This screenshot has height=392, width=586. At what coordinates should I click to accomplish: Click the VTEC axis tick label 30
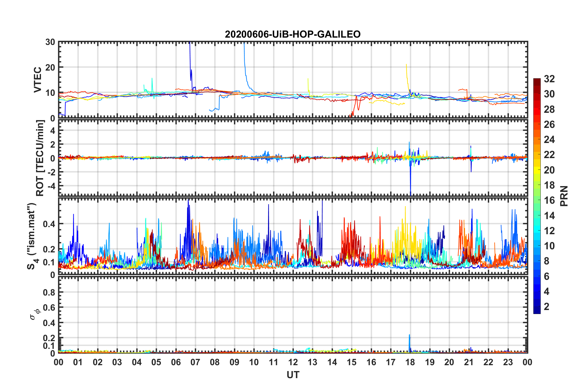click(50, 42)
